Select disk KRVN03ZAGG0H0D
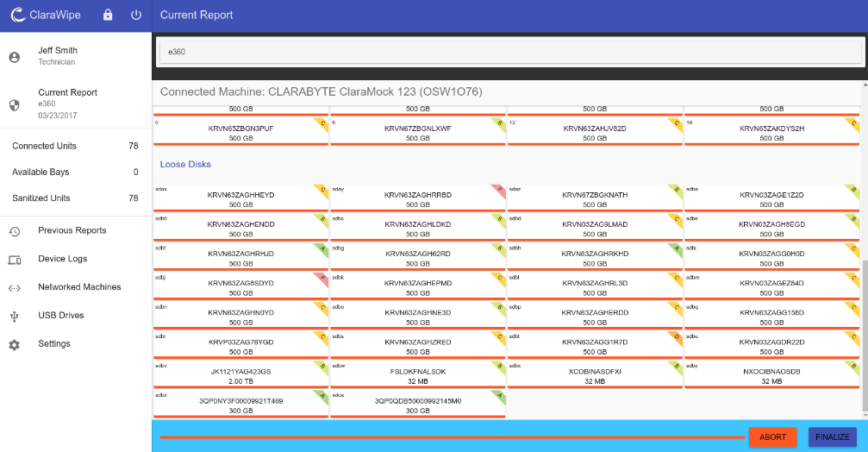 (772, 258)
